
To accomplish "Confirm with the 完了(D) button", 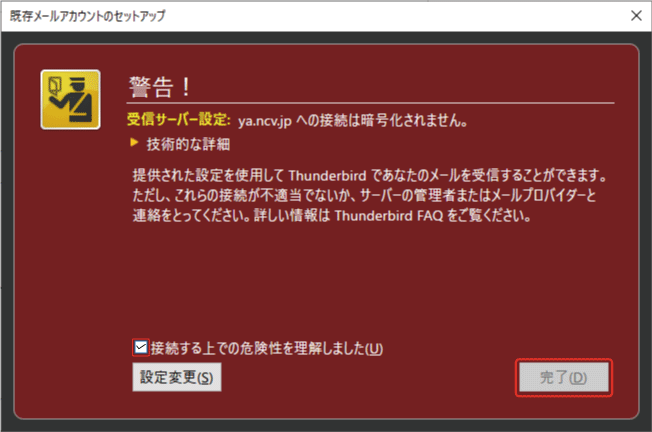I will click(563, 378).
